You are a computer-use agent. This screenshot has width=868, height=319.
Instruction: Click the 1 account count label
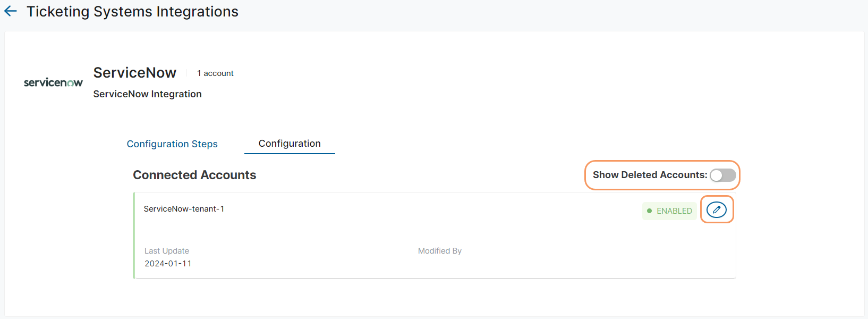pyautogui.click(x=215, y=73)
